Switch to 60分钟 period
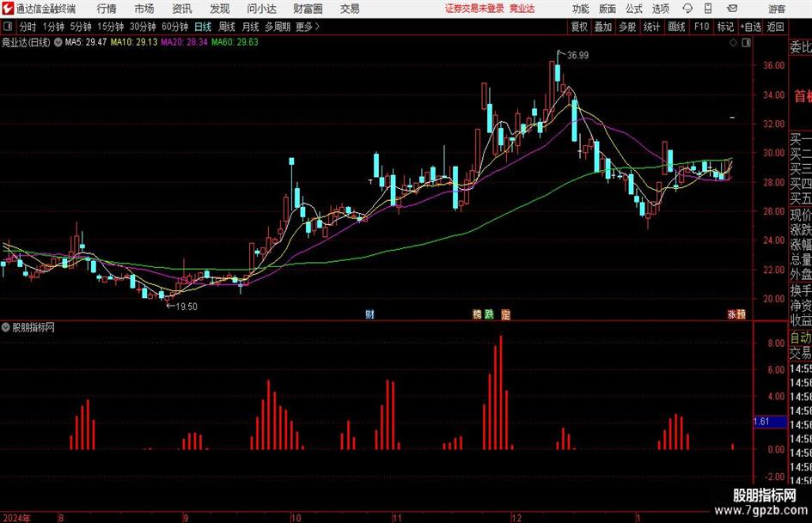 (175, 27)
